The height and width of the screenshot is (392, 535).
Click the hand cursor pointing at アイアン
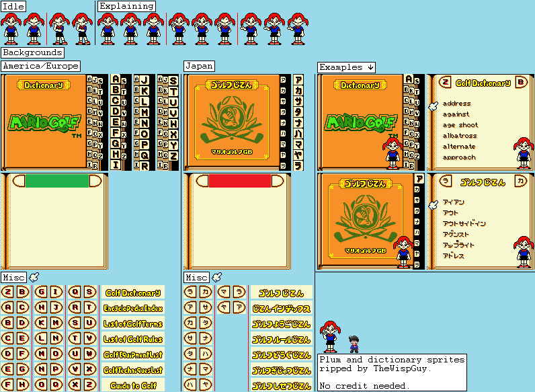[434, 205]
